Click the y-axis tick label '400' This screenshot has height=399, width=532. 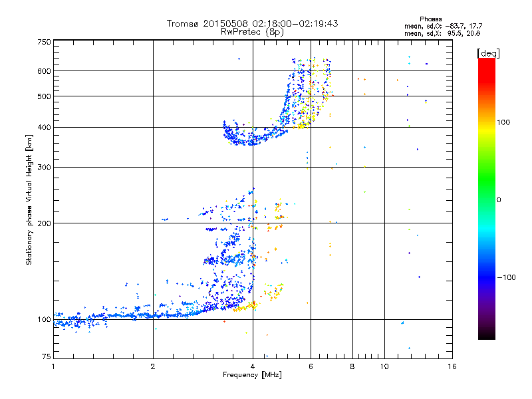(x=44, y=127)
